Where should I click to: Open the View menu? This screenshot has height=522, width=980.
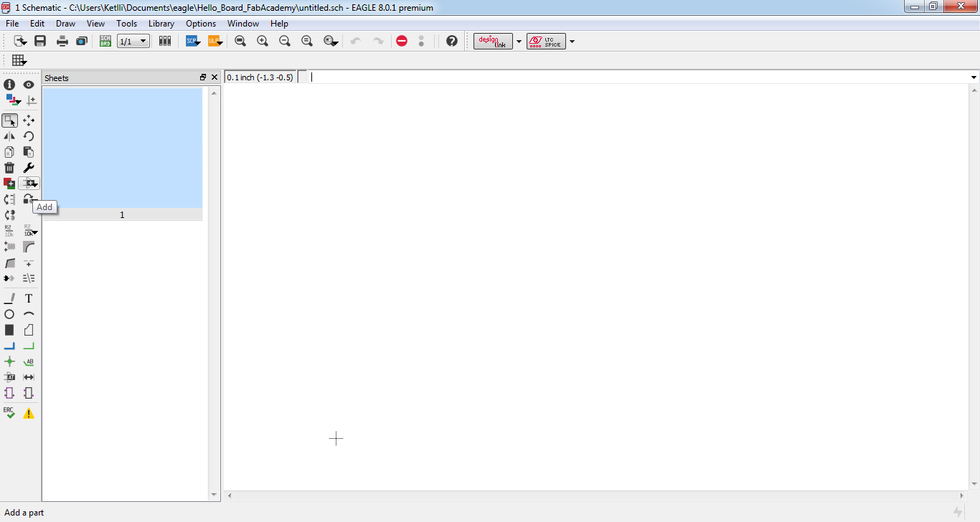pyautogui.click(x=95, y=24)
